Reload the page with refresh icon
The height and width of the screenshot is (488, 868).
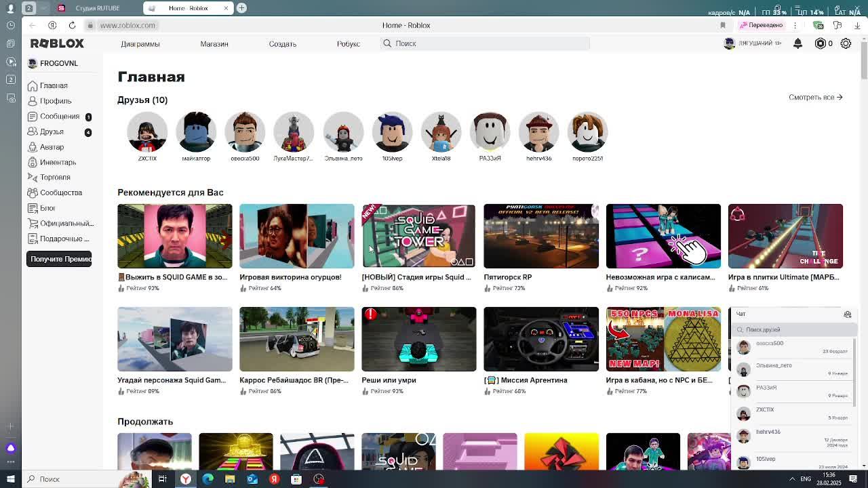click(x=72, y=25)
